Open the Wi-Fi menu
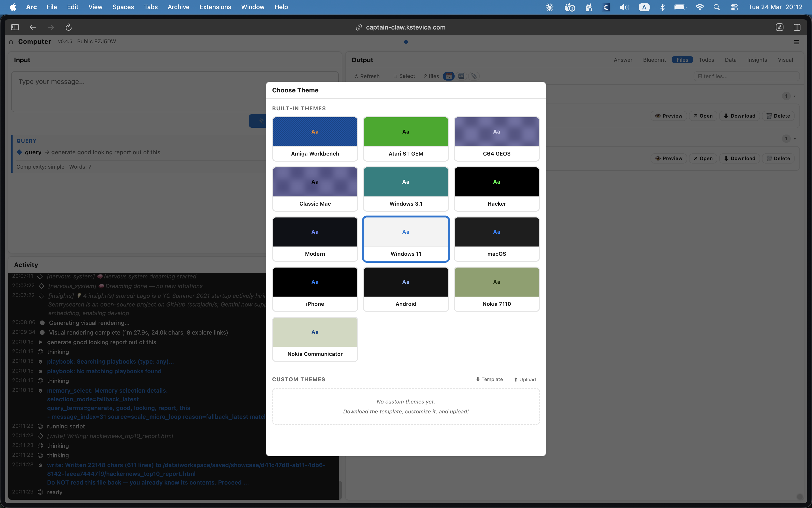812x508 pixels. [x=700, y=7]
